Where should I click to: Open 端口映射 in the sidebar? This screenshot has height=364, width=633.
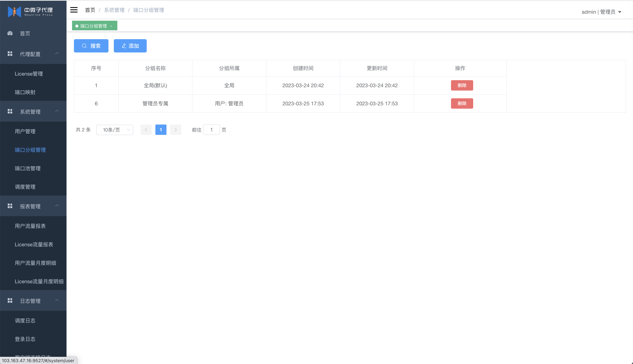pos(33,92)
